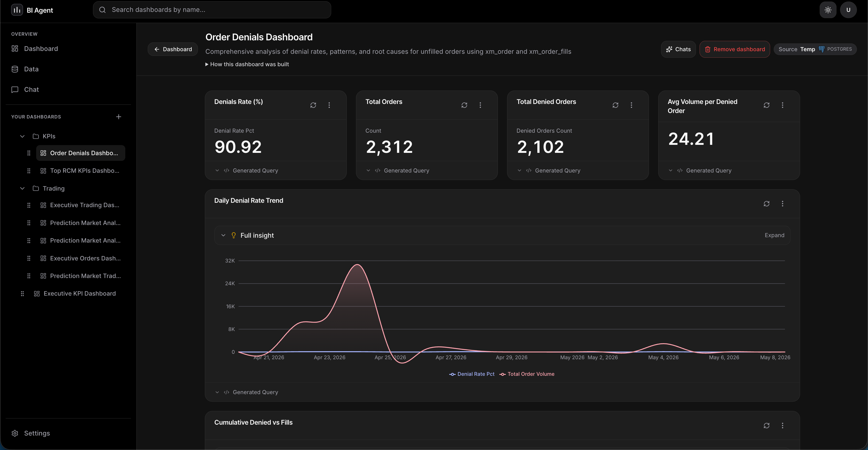Expand Generated Query under Total Orders card

click(x=398, y=171)
